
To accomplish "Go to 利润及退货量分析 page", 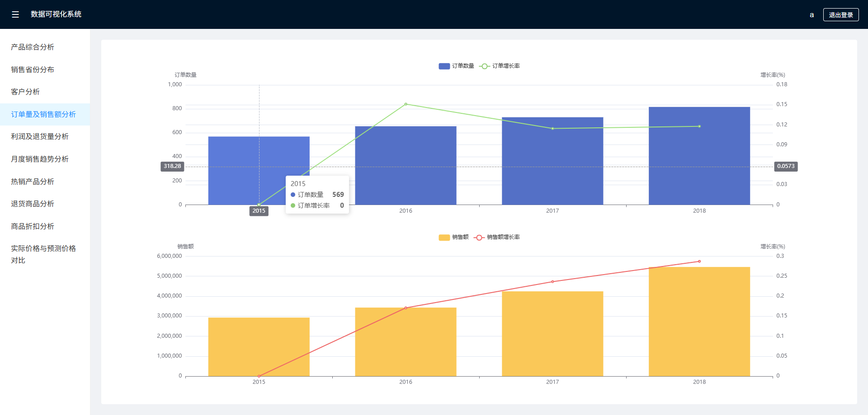I will pos(45,136).
